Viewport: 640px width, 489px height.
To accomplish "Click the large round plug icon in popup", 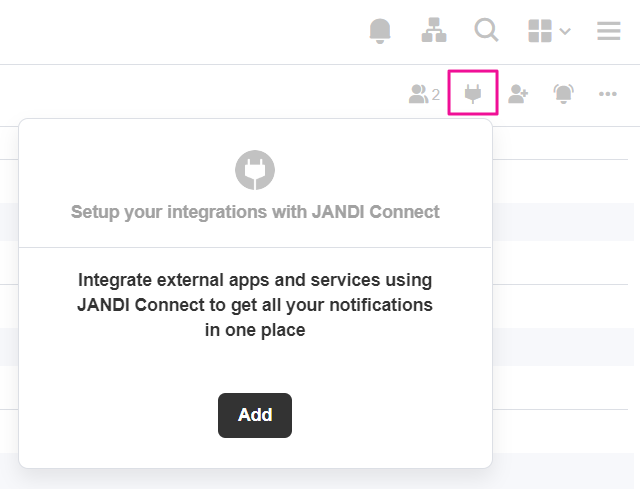I will pos(255,170).
